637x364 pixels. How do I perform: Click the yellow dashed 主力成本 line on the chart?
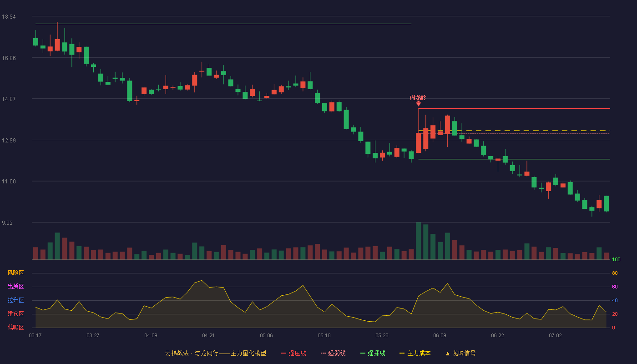[x=514, y=131]
